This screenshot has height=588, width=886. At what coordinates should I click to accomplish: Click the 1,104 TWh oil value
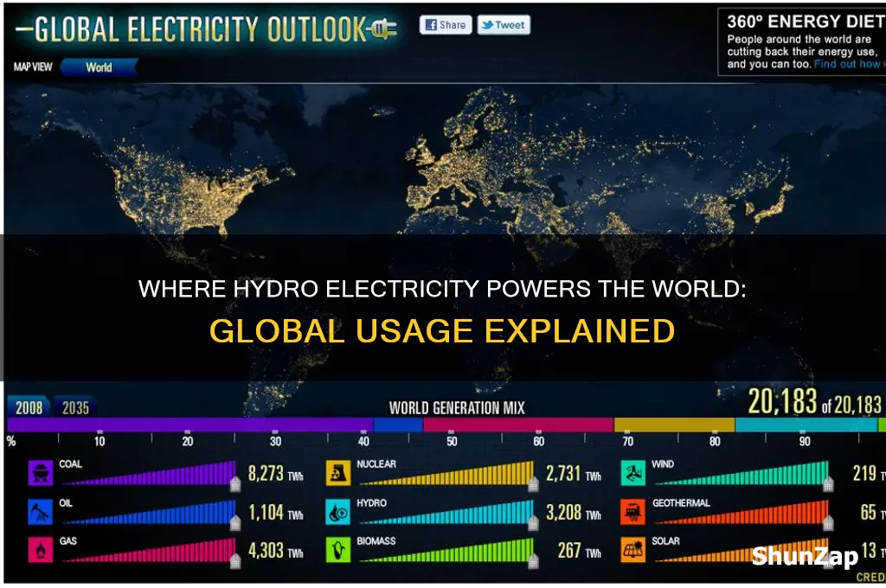[276, 512]
